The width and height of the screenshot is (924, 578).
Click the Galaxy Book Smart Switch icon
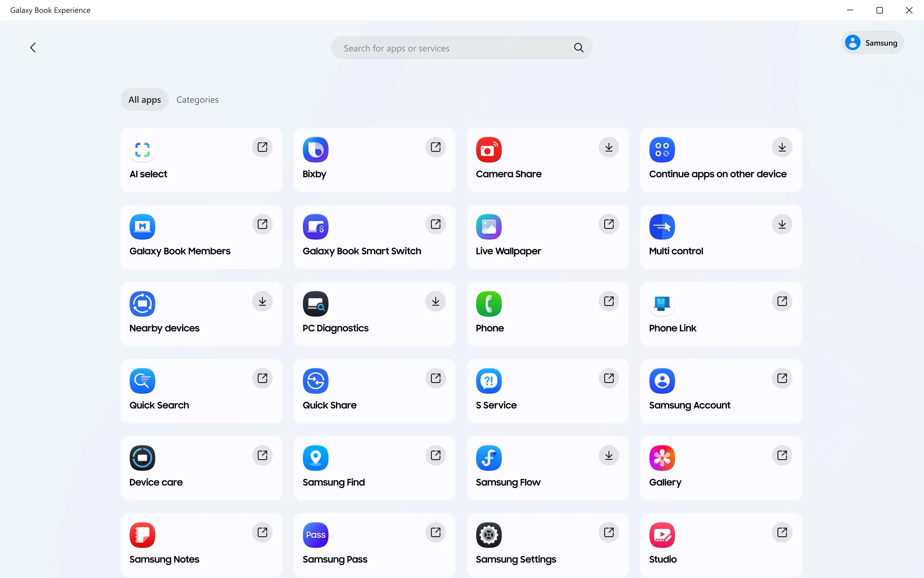315,227
